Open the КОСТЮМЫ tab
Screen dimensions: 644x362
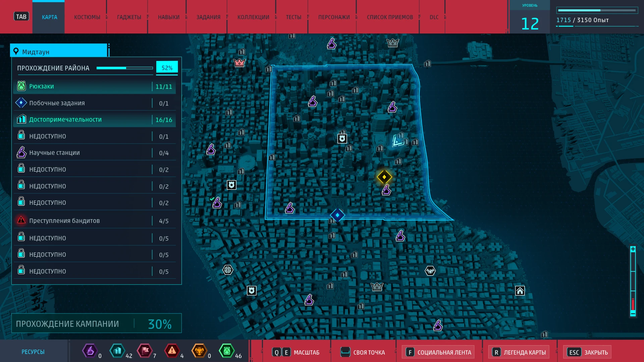pyautogui.click(x=87, y=17)
